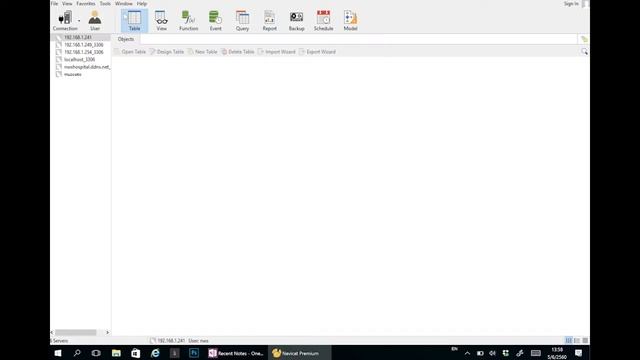Switch to Recent Notes OneNote window
Image resolution: width=640 pixels, height=360 pixels.
236,353
